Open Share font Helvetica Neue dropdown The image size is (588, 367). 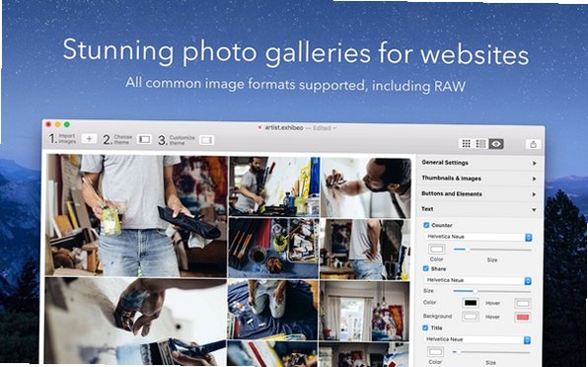point(478,280)
